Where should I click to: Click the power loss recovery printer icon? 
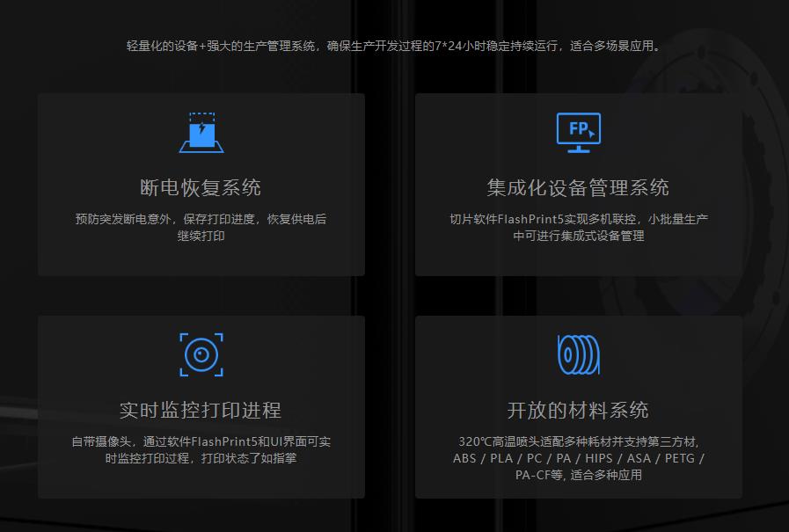pyautogui.click(x=201, y=130)
